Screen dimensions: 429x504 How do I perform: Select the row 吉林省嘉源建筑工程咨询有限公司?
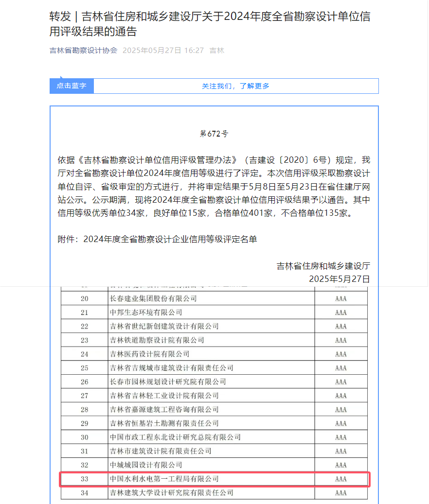point(214,410)
